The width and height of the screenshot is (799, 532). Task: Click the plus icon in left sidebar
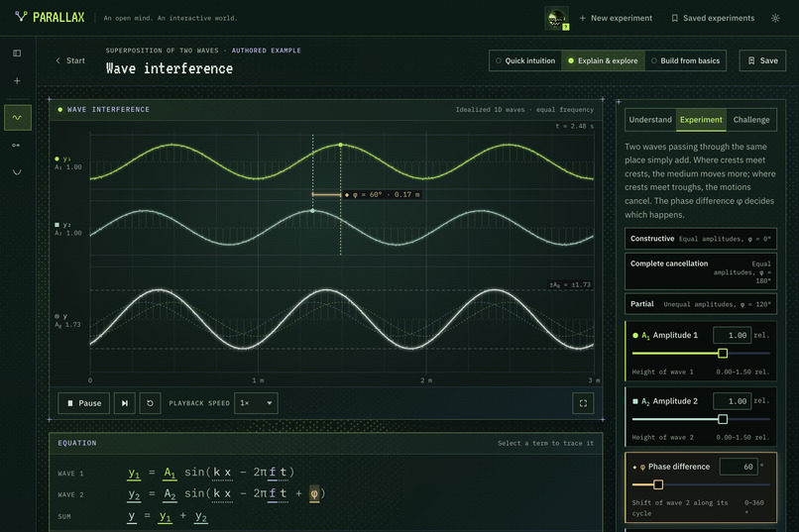point(17,80)
